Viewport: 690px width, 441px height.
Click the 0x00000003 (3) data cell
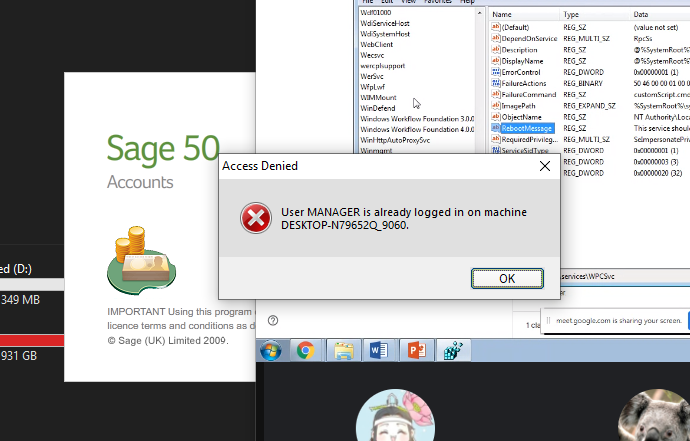[x=656, y=162]
